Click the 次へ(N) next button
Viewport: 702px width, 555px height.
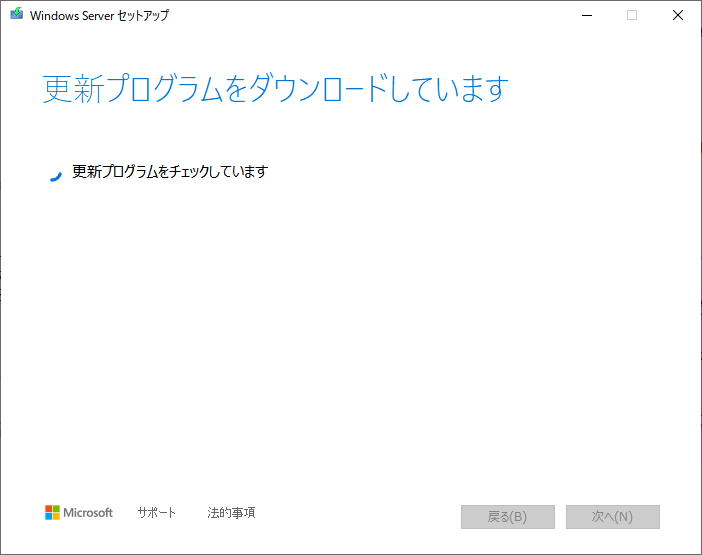pyautogui.click(x=612, y=517)
